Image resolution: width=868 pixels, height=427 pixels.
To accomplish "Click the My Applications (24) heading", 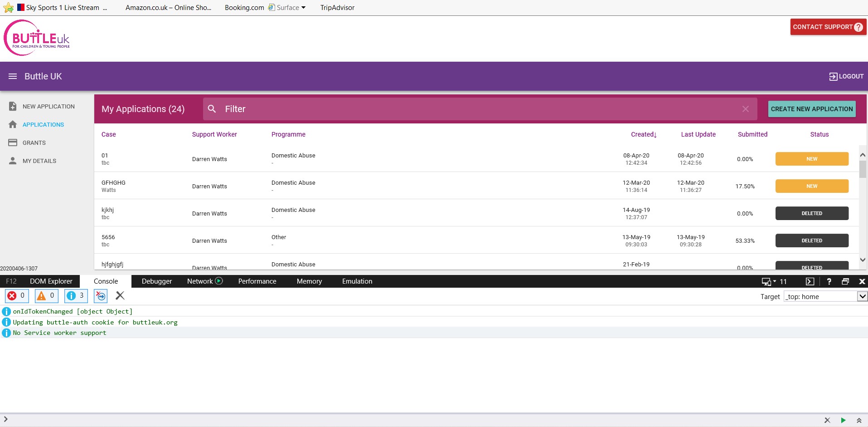I will pos(143,109).
